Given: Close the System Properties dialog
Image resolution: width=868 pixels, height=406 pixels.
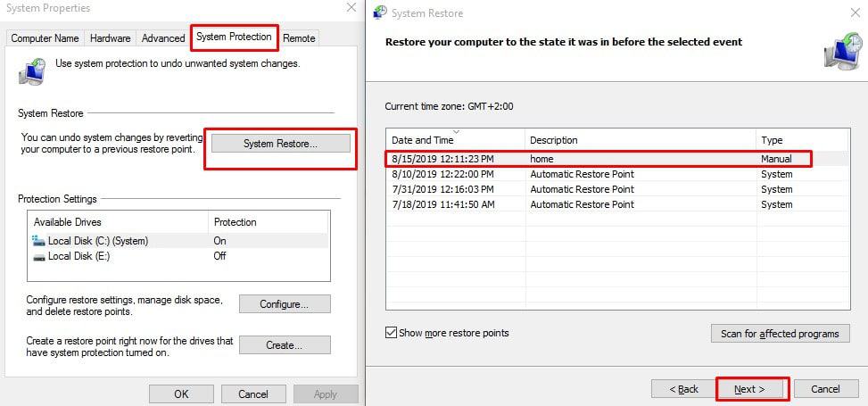Looking at the screenshot, I should click(x=351, y=8).
